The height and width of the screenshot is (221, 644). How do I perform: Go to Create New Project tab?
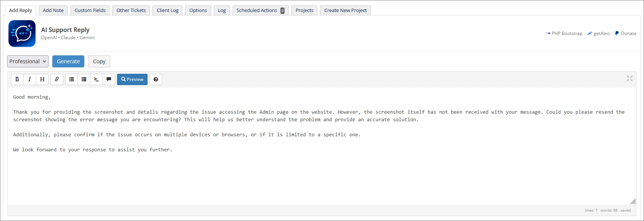click(345, 11)
